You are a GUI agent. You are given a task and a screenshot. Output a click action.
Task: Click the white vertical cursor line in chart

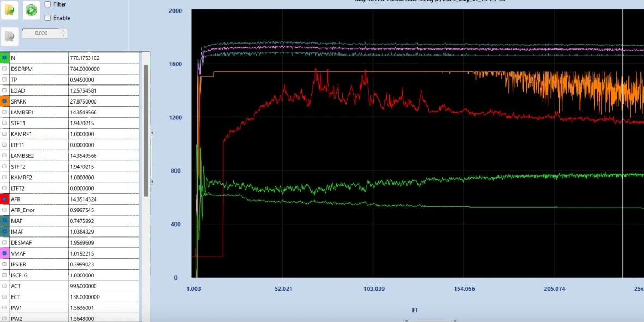623,143
